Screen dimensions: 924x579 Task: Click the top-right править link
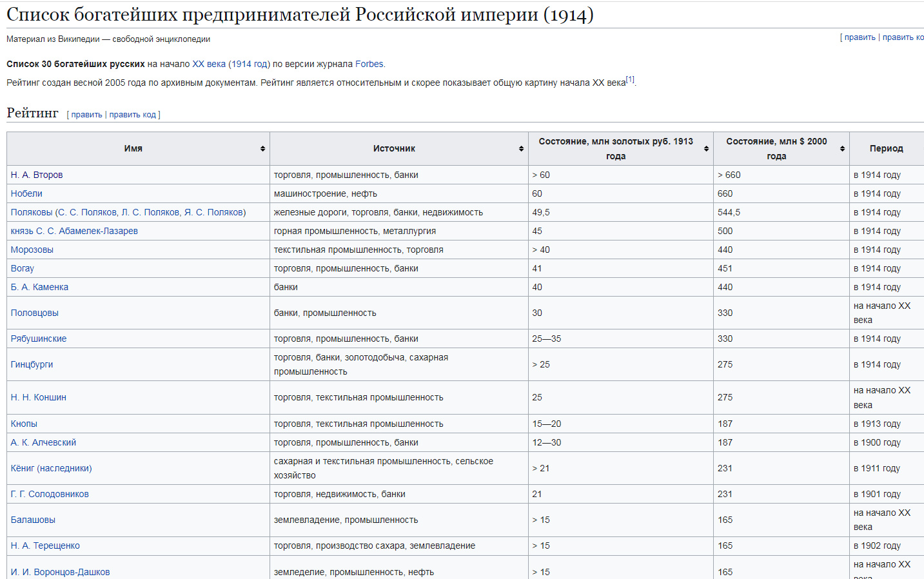pyautogui.click(x=860, y=37)
